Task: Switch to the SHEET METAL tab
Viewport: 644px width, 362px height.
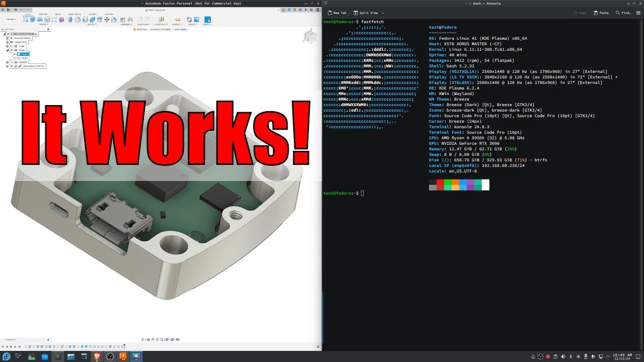Action: (74, 14)
